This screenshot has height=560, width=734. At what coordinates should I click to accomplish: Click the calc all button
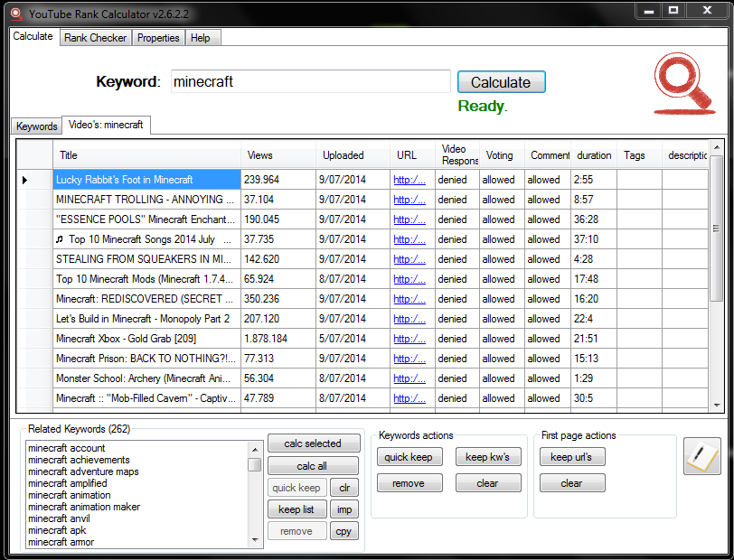click(x=312, y=466)
